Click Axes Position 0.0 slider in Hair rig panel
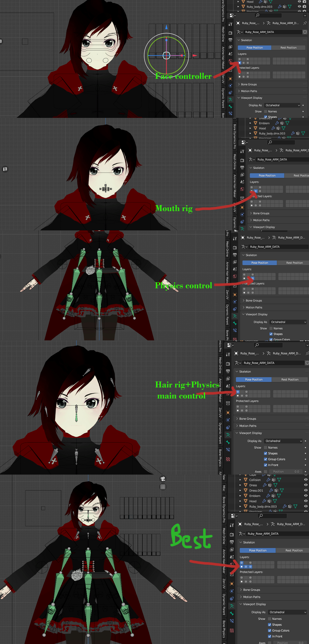The width and height of the screenshot is (309, 644). [286, 472]
